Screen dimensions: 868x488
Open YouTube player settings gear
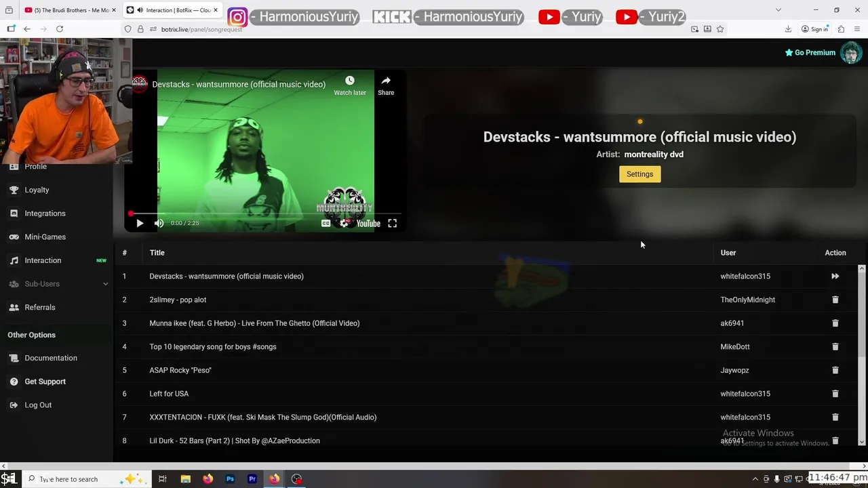pyautogui.click(x=344, y=223)
